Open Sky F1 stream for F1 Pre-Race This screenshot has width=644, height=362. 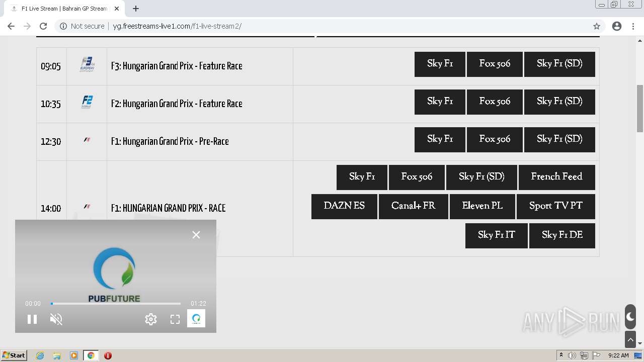(x=440, y=140)
